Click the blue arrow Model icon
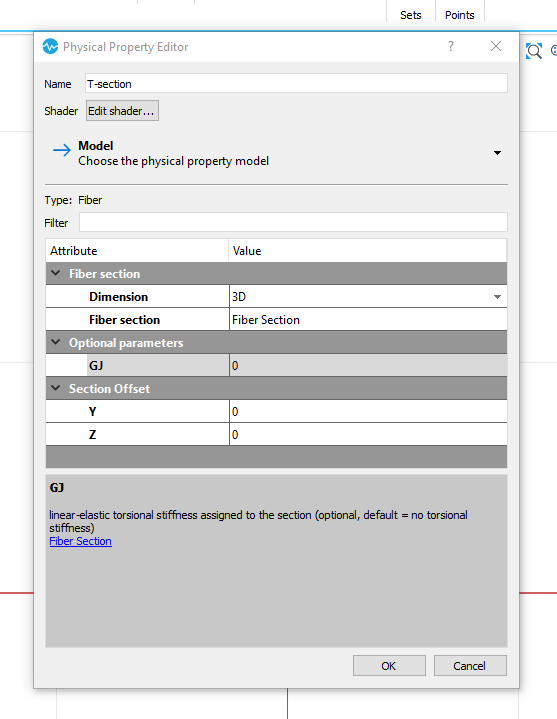Image resolution: width=557 pixels, height=719 pixels. 61,150
